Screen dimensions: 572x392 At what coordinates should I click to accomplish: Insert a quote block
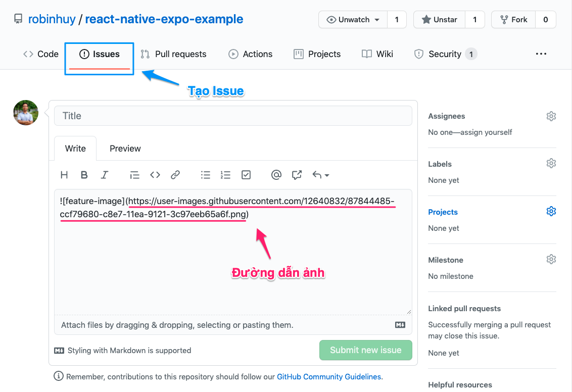134,175
